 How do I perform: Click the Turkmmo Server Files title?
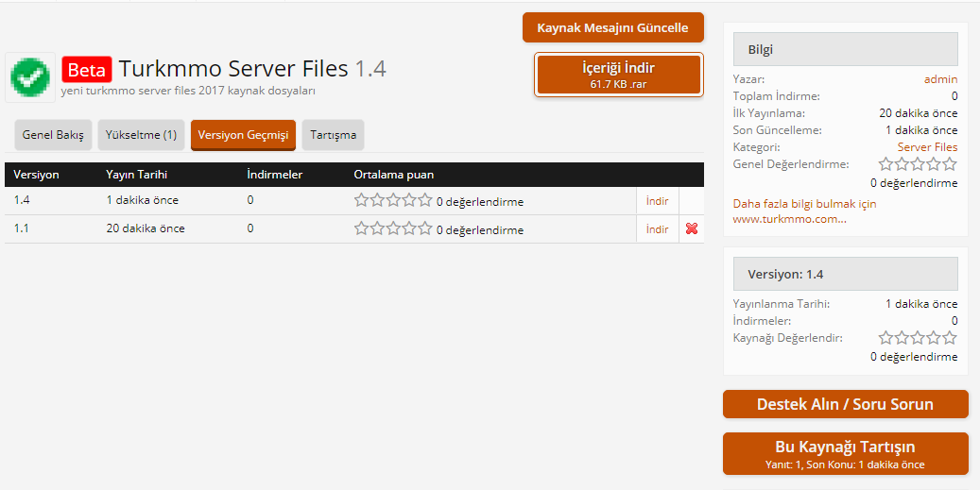click(233, 69)
